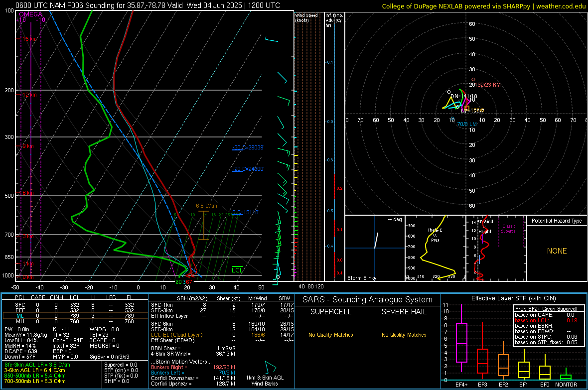Image resolution: width=588 pixels, height=390 pixels.
Task: Click the 192/23 RM hodograph label
Action: (489, 85)
